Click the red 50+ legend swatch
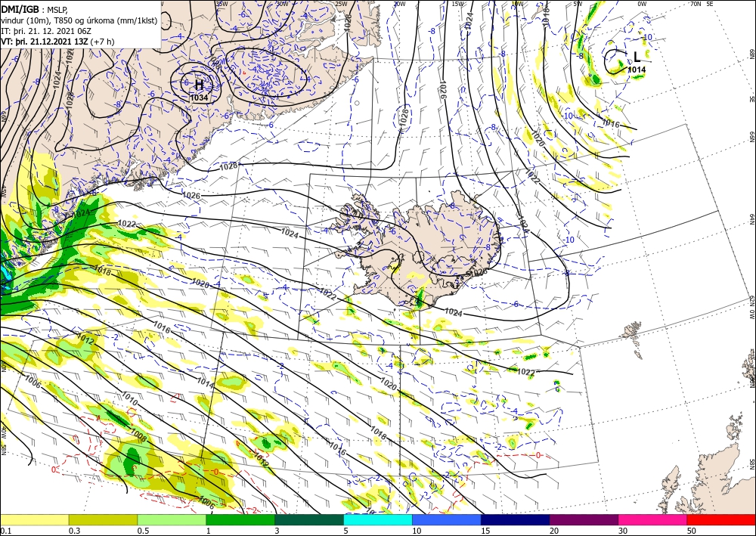The width and height of the screenshot is (756, 536). click(x=721, y=519)
